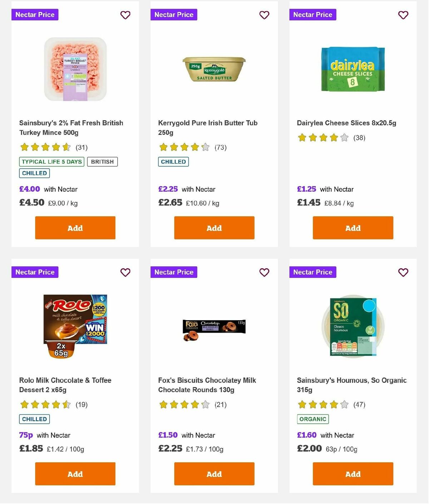Click the heart icon on Rolo Dessert
This screenshot has height=504, width=429.
[x=125, y=272]
